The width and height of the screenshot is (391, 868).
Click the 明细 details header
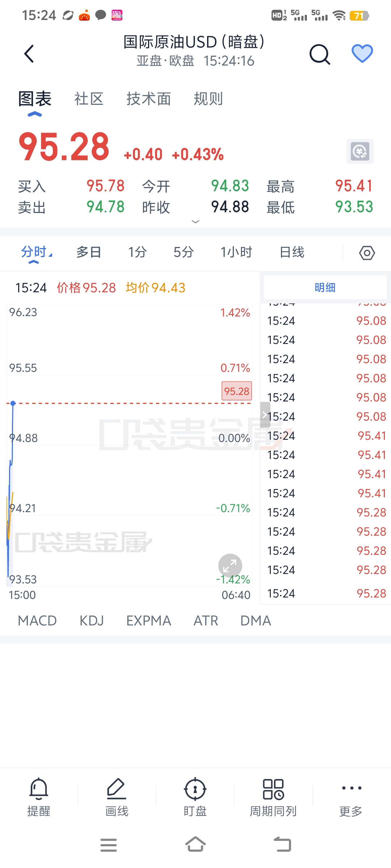point(325,288)
